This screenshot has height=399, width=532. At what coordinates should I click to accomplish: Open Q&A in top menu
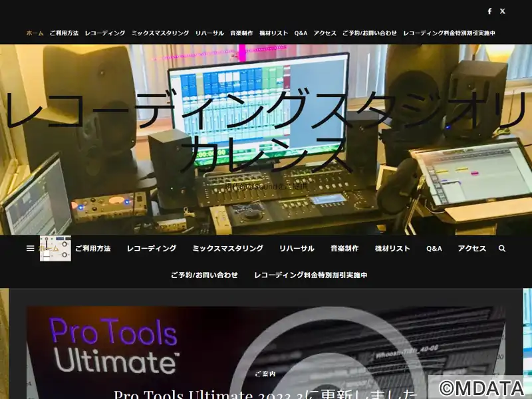pos(301,33)
